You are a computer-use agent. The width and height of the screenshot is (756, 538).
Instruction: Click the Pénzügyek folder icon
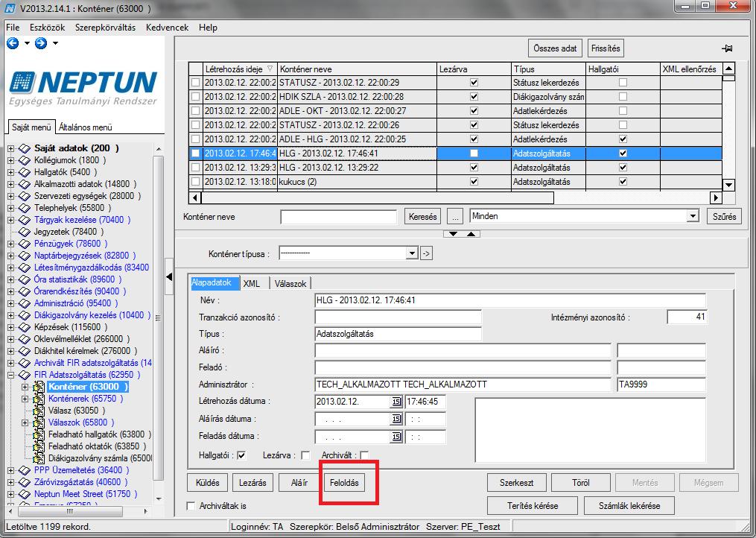click(x=25, y=244)
